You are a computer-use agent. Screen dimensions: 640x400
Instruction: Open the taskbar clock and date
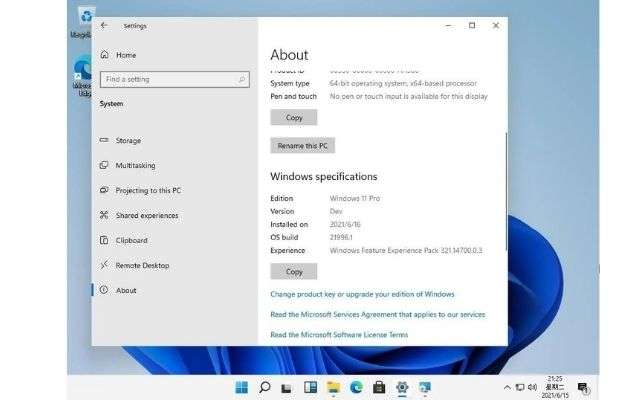point(555,387)
